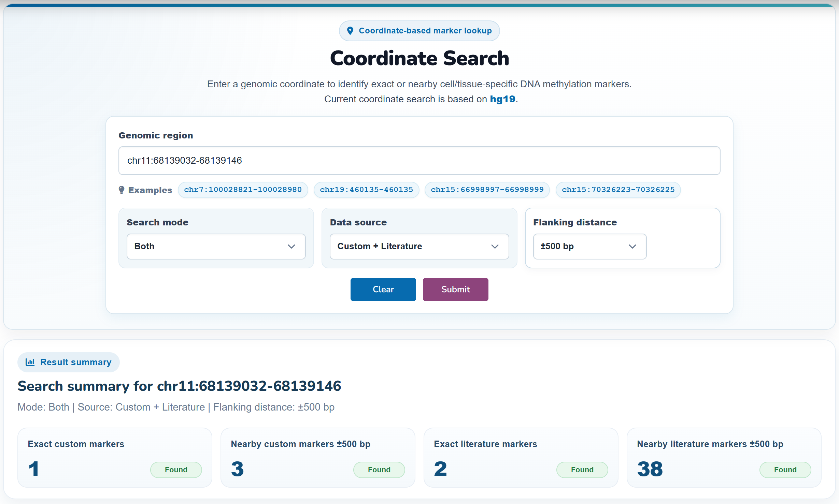Click the Result summary badge
The height and width of the screenshot is (504, 839).
coord(69,362)
